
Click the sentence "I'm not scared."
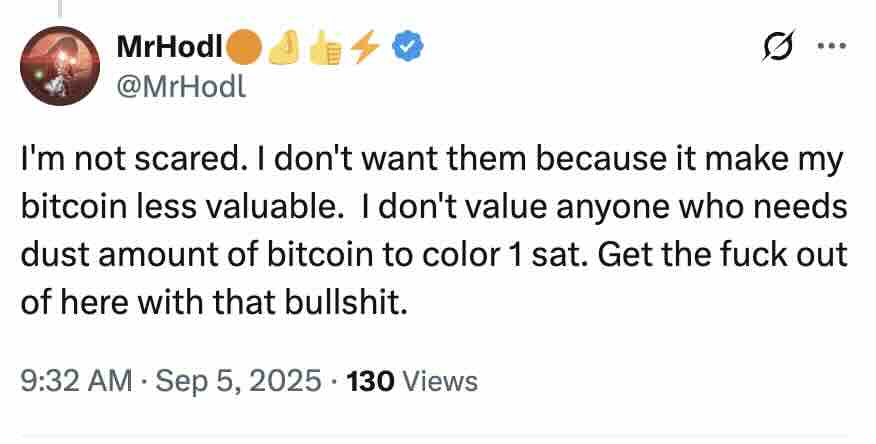(x=113, y=160)
